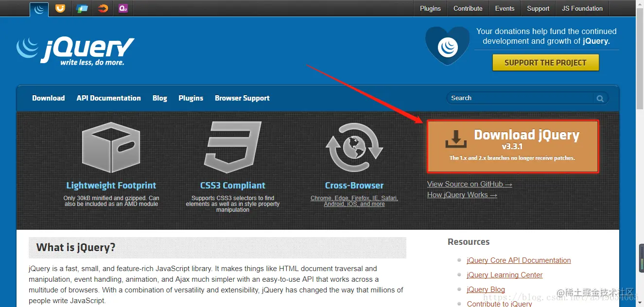Open the Plugins link in the top bar
Image resolution: width=644 pixels, height=307 pixels.
coord(430,9)
